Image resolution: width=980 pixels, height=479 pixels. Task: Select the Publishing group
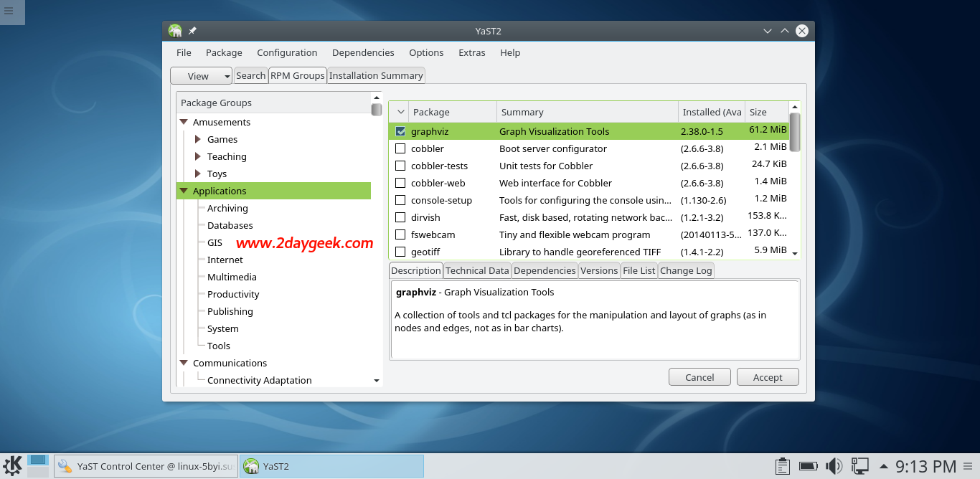(230, 311)
